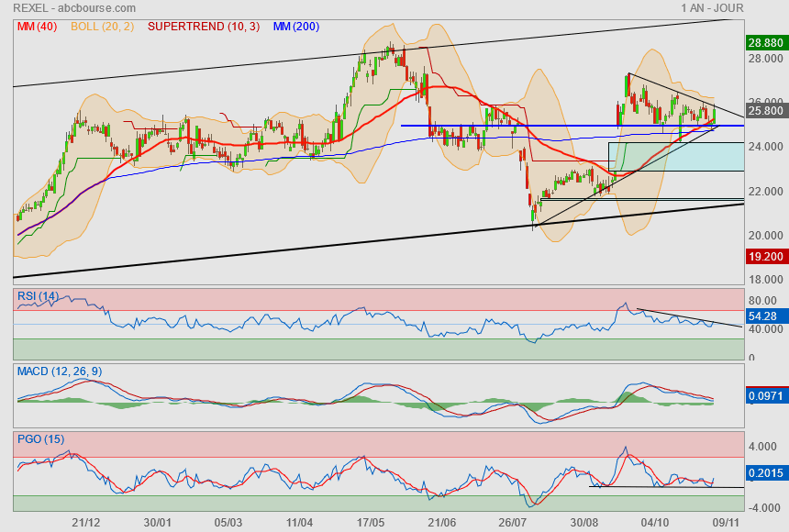Click the red 19.200 price tag

(764, 257)
